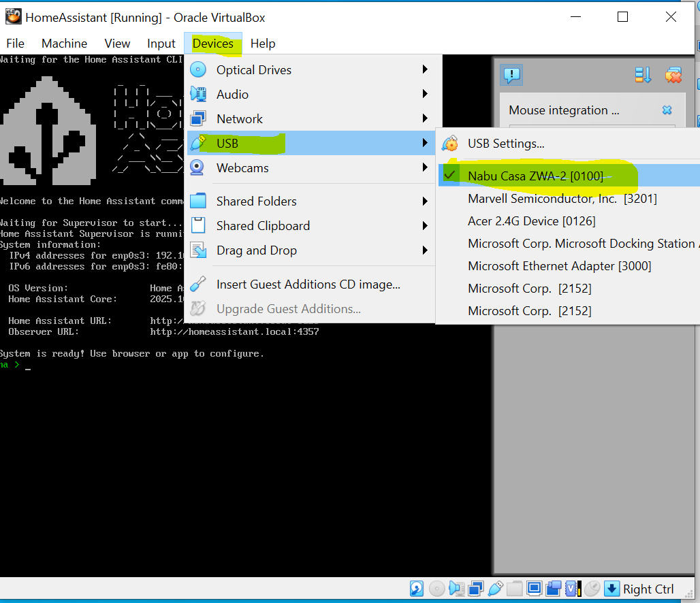Click the mouse integration status bar icon
The height and width of the screenshot is (603, 700).
592,589
